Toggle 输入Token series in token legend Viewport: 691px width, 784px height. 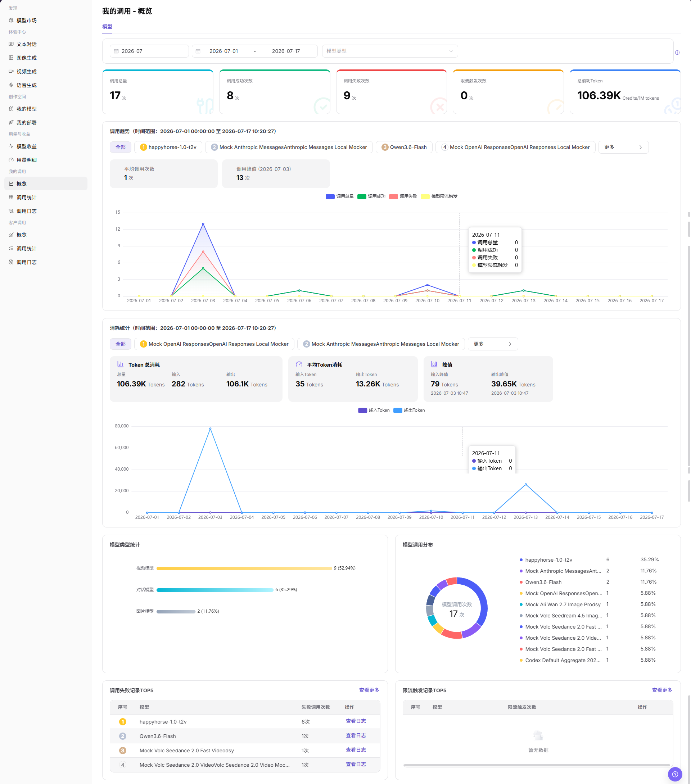pyautogui.click(x=374, y=410)
